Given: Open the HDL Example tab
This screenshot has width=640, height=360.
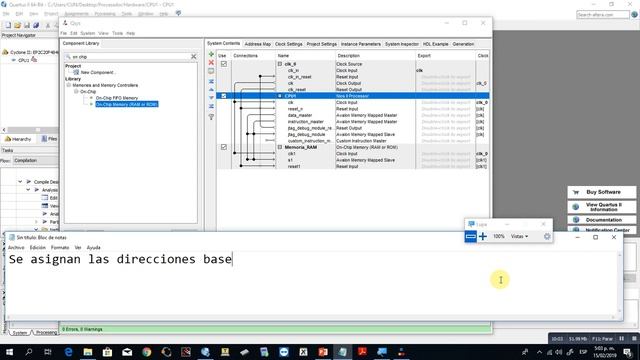Looking at the screenshot, I should [x=436, y=44].
